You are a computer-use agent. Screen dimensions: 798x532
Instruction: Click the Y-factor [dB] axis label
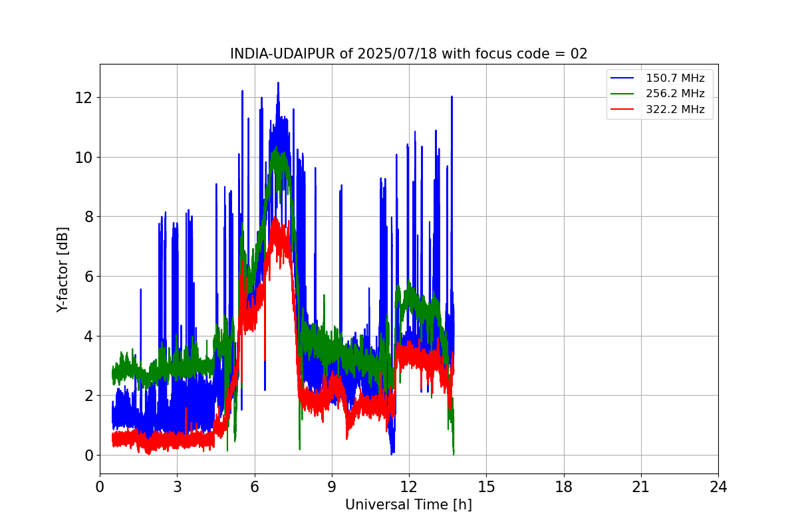tap(63, 269)
